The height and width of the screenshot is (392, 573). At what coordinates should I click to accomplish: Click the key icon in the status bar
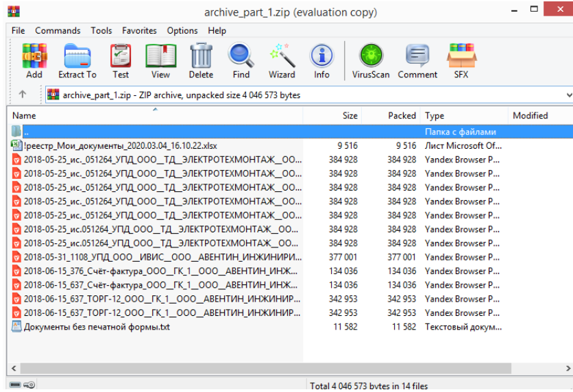pyautogui.click(x=29, y=384)
